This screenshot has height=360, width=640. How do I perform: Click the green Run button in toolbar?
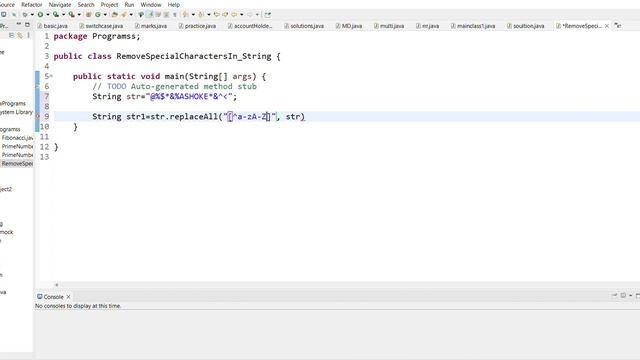pyautogui.click(x=40, y=15)
